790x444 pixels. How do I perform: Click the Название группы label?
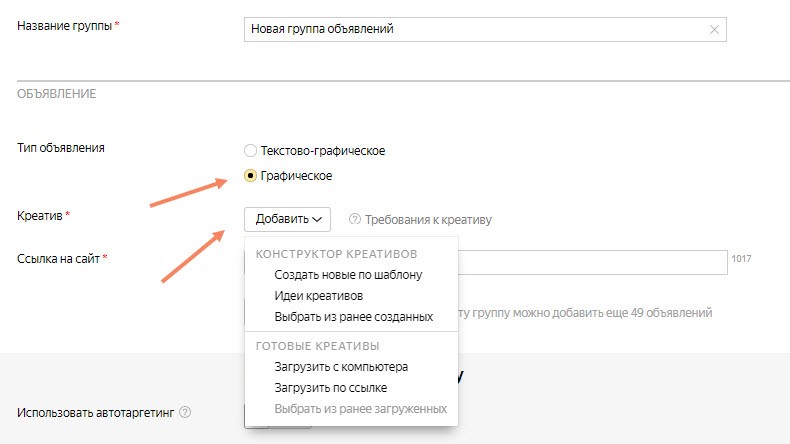coord(65,24)
